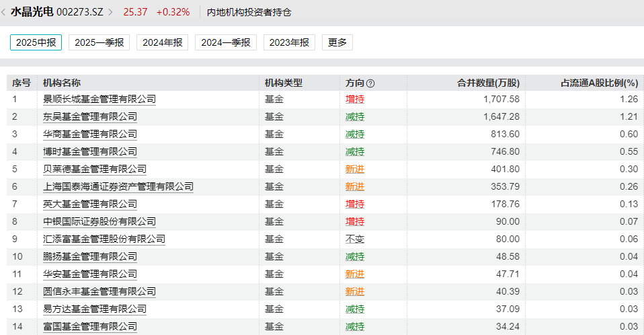Click 汇添富基金管理股份有限公司 link
Image resolution: width=644 pixels, height=335 pixels.
(104, 239)
